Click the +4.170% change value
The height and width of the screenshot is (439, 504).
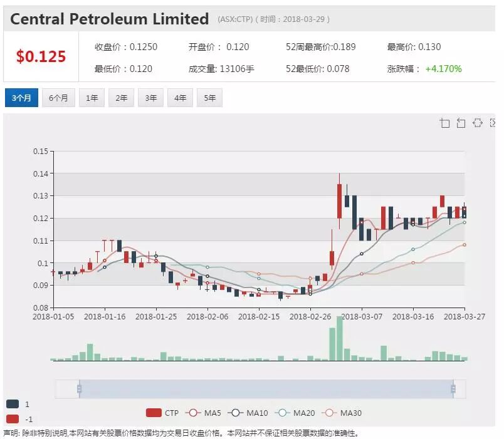(x=444, y=69)
